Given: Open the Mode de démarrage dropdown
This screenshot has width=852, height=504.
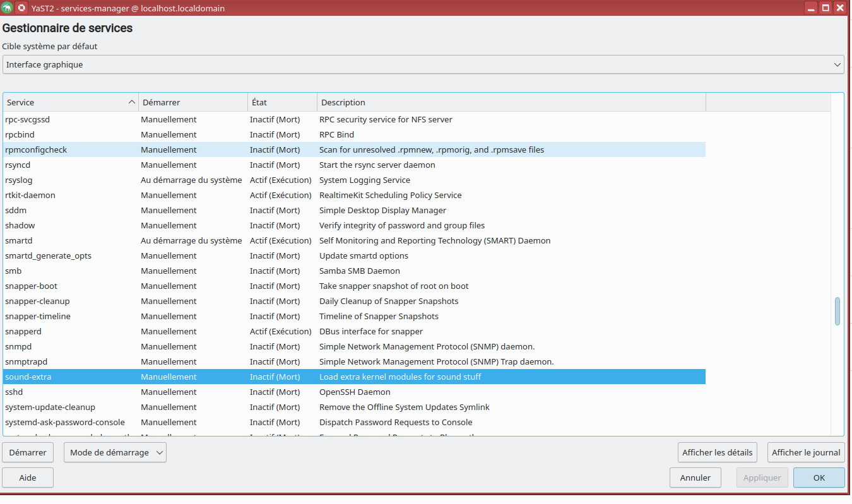Looking at the screenshot, I should click(115, 452).
